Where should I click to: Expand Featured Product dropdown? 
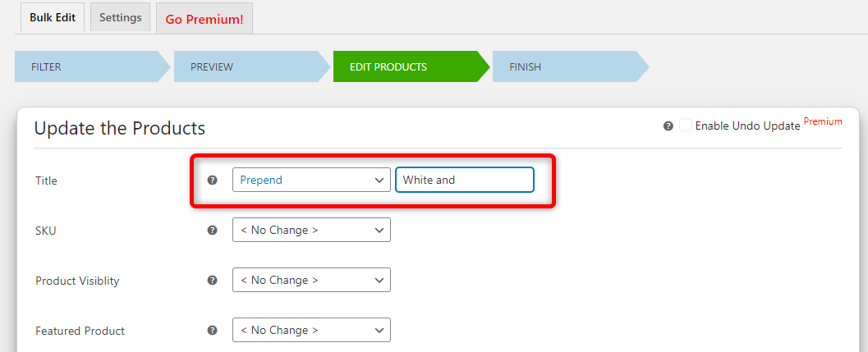[x=311, y=330]
